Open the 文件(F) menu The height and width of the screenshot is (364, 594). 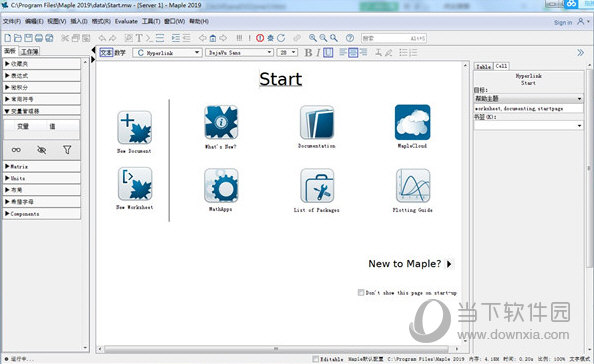[12, 21]
